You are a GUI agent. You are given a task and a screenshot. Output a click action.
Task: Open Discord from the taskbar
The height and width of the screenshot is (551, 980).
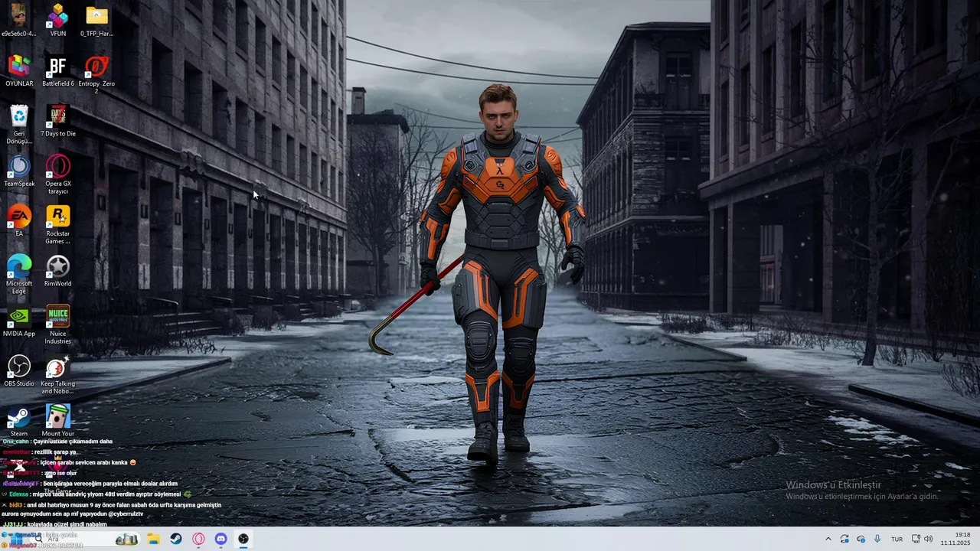[x=221, y=539]
